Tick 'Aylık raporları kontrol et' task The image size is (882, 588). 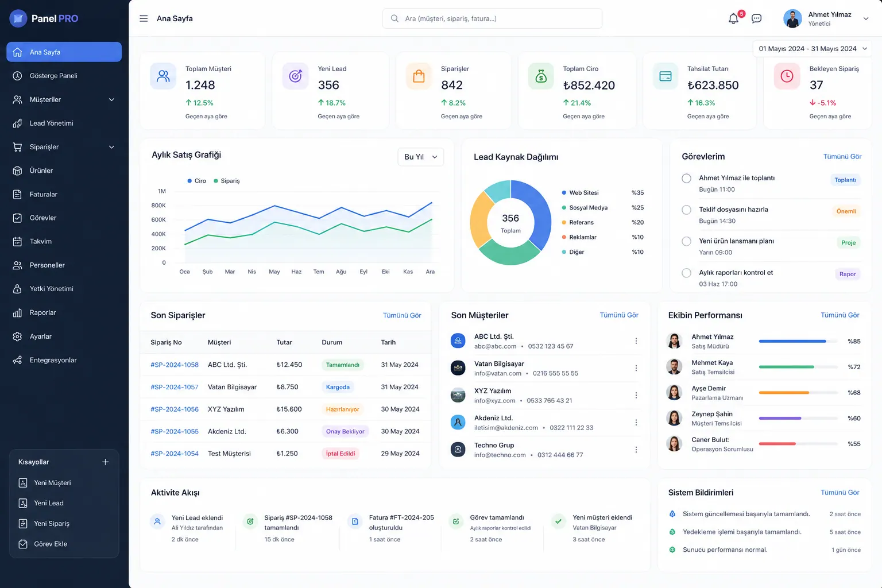(x=686, y=273)
